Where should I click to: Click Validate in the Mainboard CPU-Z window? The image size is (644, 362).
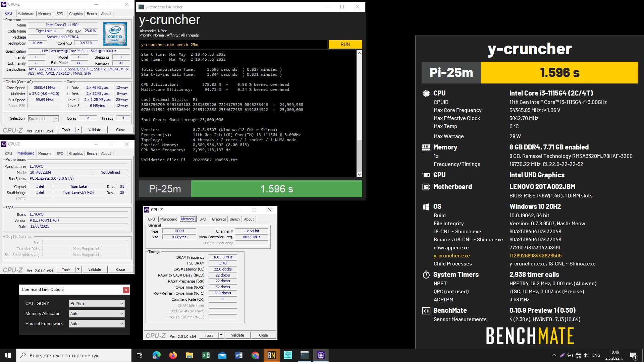[x=95, y=269]
